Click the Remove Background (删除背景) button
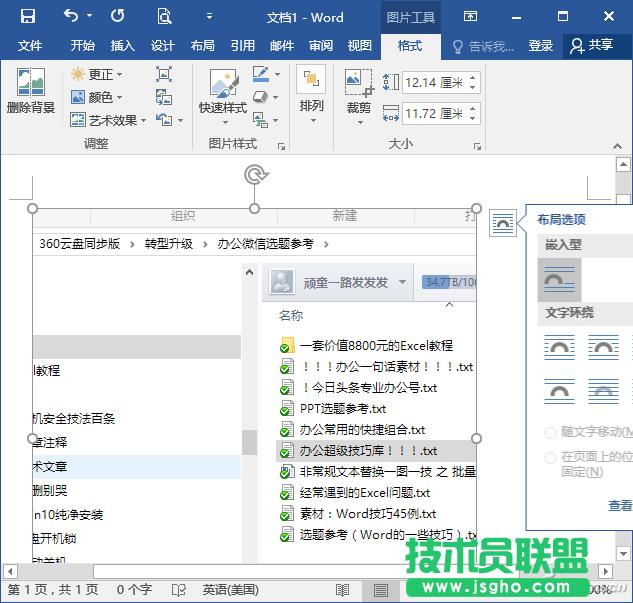This screenshot has width=633, height=603. point(30,92)
